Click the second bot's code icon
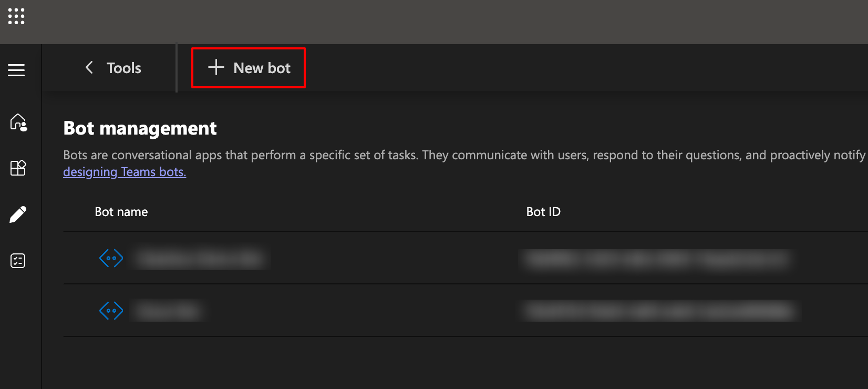The width and height of the screenshot is (868, 389). 111,311
